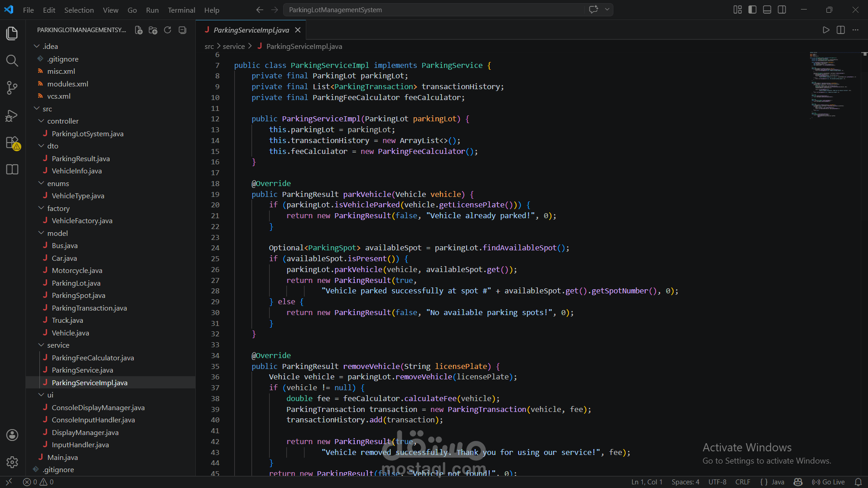868x488 pixels.
Task: Open the book-shaped view icon in activity bar
Action: pos(12,170)
